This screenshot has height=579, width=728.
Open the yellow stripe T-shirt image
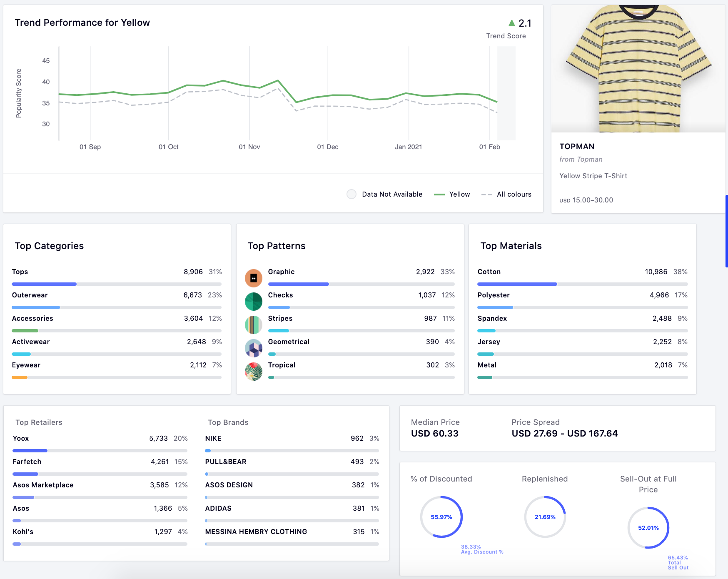tap(638, 69)
